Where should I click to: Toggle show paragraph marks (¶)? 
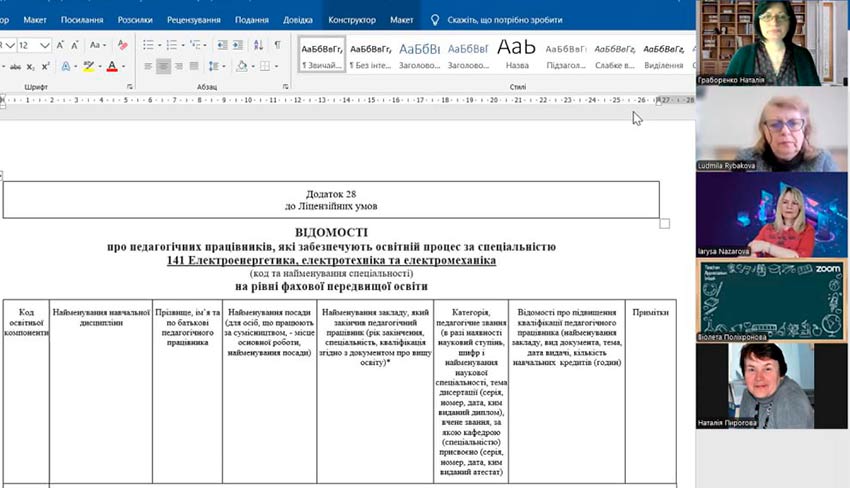[277, 45]
